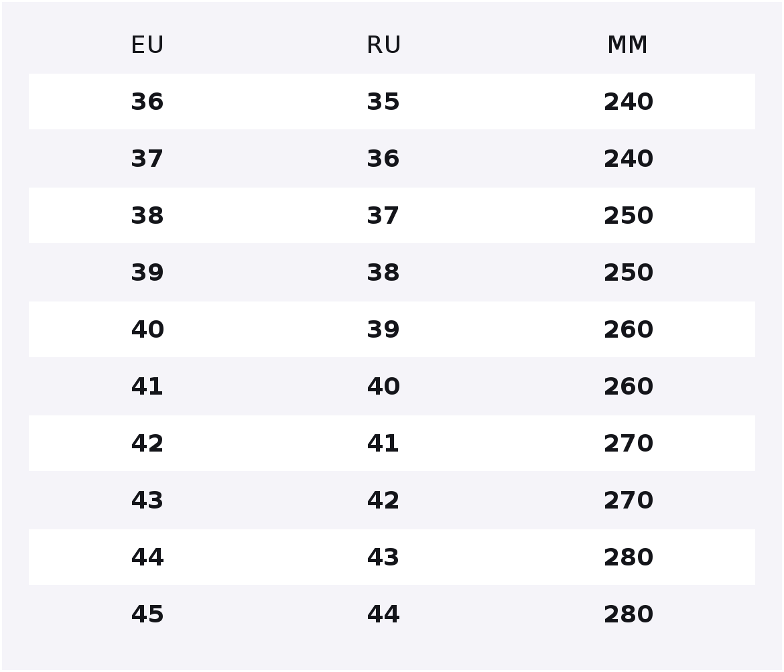The height and width of the screenshot is (672, 784).
Task: Click RU size 35 cell
Action: [383, 101]
